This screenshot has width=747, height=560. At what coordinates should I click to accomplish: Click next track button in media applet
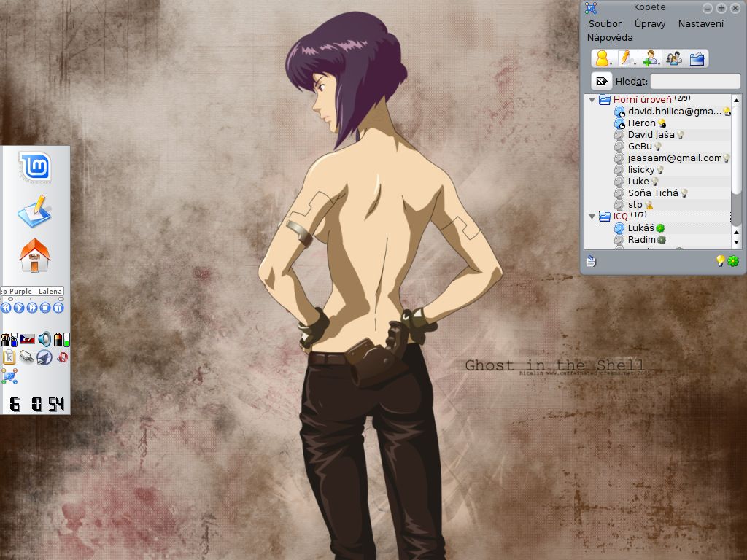point(32,308)
